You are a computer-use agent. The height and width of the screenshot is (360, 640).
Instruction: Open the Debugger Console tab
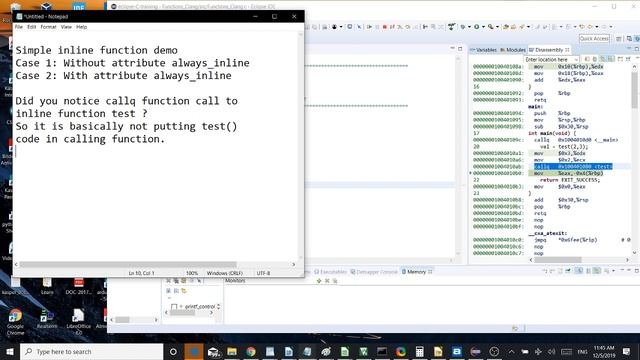pyautogui.click(x=373, y=272)
